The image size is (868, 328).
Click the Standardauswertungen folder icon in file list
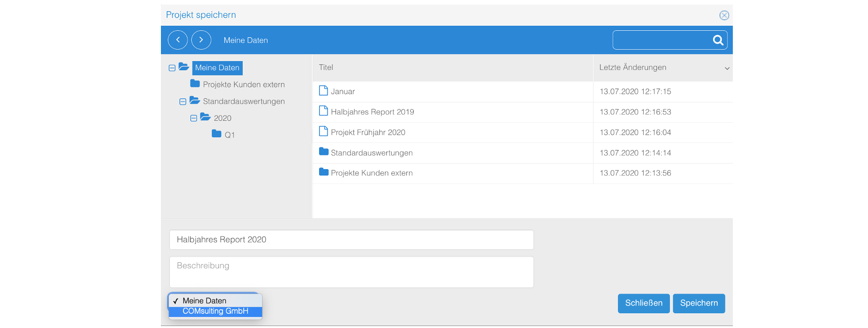tap(324, 152)
